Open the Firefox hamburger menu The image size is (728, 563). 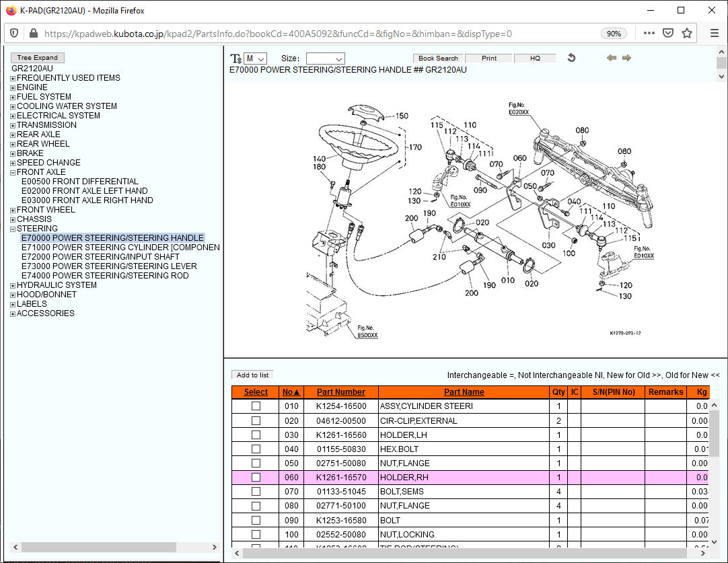pyautogui.click(x=715, y=33)
